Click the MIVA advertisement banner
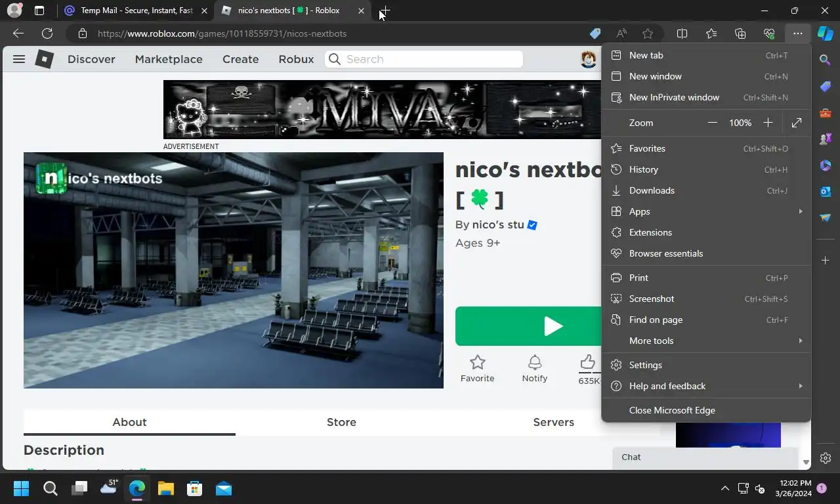Viewport: 840px width, 504px height. [x=382, y=110]
